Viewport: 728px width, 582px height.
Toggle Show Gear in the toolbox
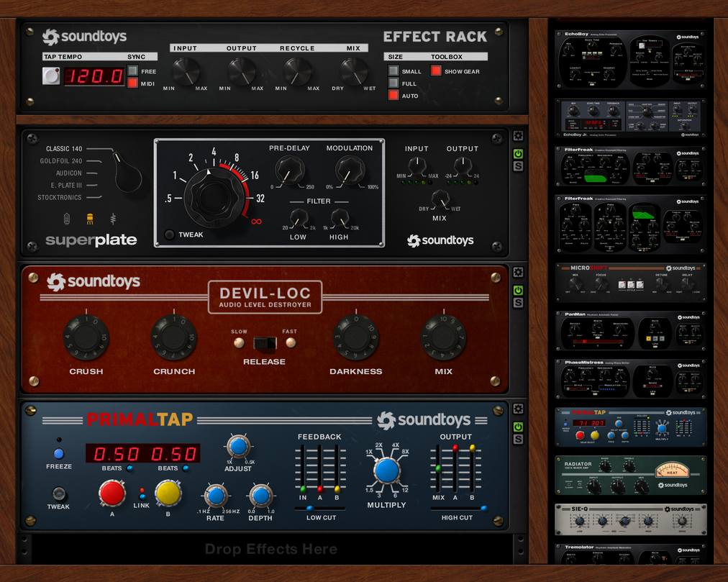tap(436, 71)
